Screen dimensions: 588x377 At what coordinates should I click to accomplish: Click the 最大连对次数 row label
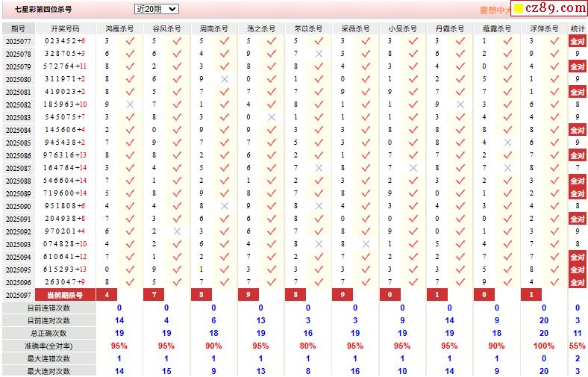[49, 371]
